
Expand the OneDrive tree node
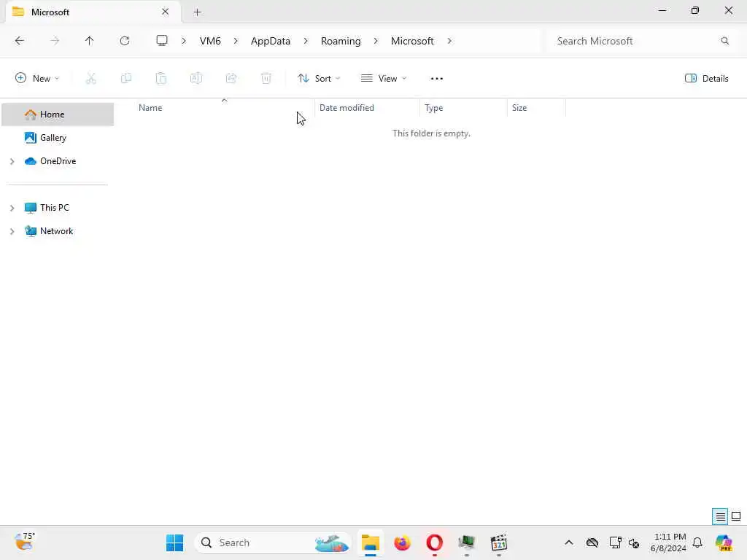pos(12,161)
